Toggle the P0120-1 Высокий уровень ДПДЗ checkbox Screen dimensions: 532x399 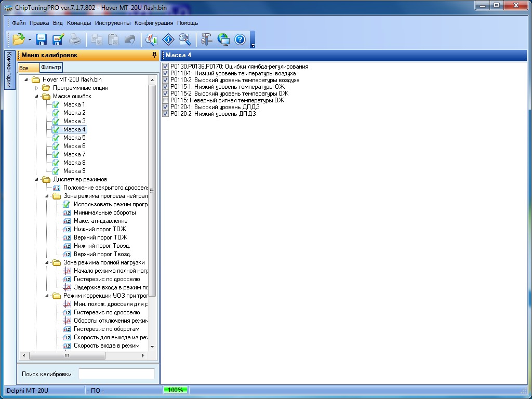(x=166, y=107)
